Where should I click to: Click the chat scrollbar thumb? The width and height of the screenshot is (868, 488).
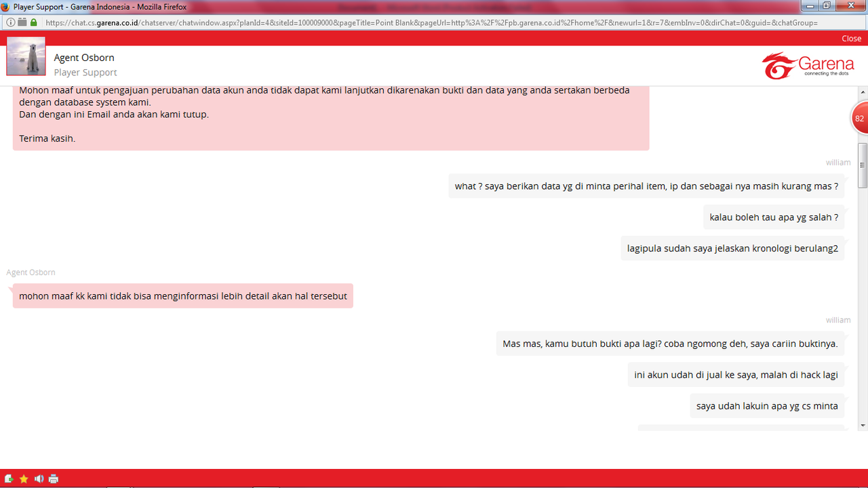click(x=863, y=165)
